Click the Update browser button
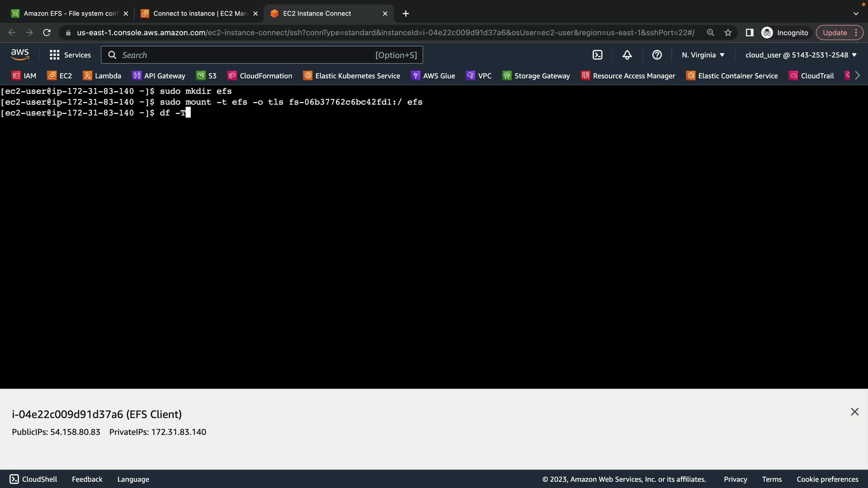Image resolution: width=868 pixels, height=488 pixels. 835,33
